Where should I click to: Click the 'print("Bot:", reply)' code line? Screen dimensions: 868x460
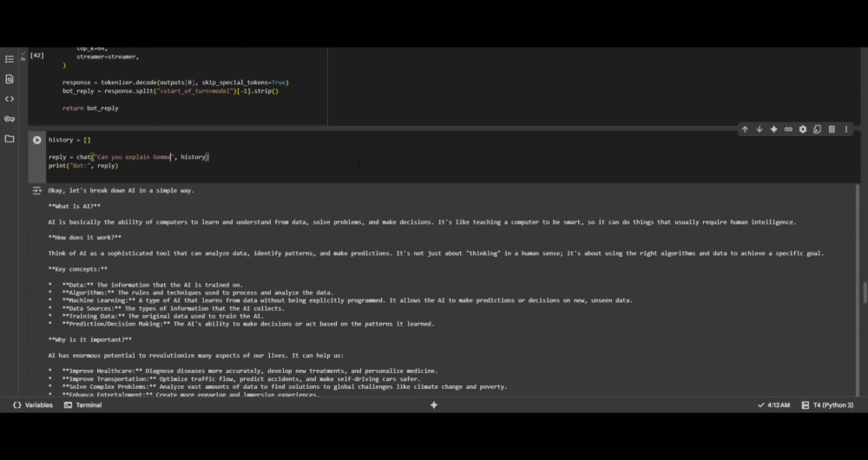(x=83, y=166)
